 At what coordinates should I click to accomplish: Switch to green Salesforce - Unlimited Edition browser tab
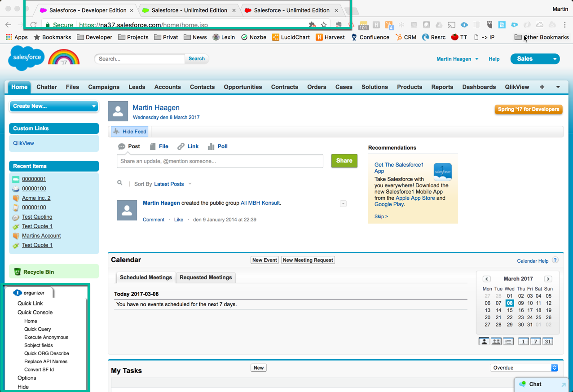pyautogui.click(x=189, y=10)
